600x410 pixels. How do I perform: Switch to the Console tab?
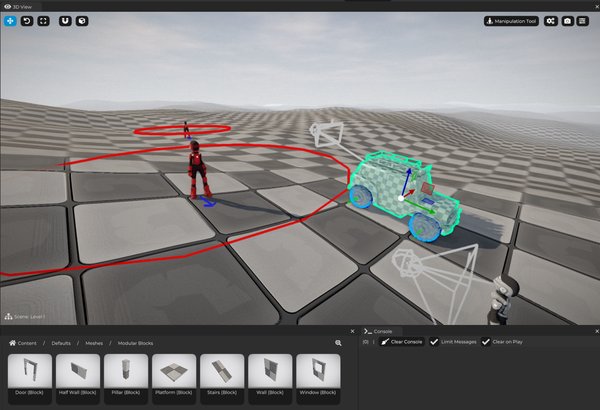383,330
